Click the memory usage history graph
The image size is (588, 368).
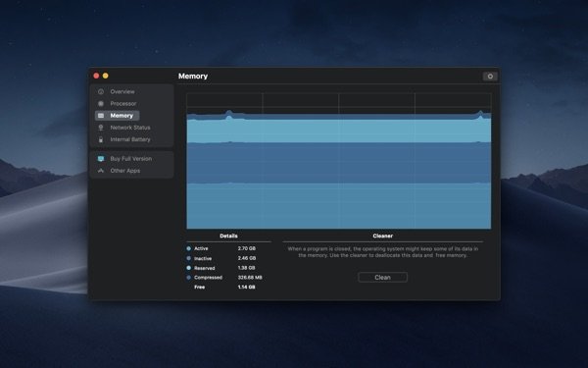tap(339, 161)
